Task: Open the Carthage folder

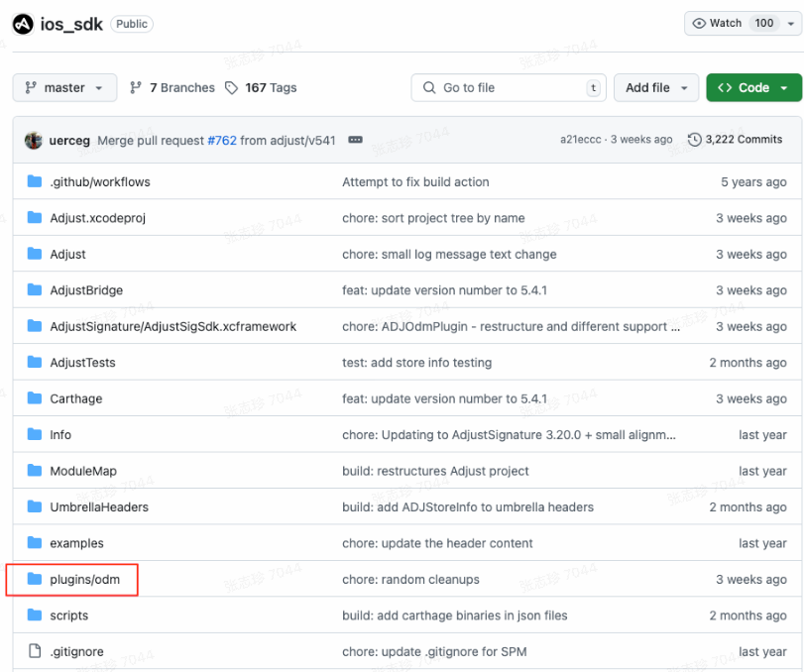Action: (x=76, y=398)
